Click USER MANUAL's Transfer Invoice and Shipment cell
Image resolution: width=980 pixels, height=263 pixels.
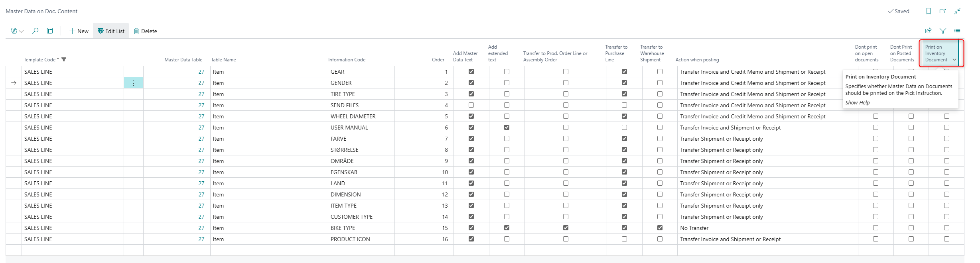point(768,128)
